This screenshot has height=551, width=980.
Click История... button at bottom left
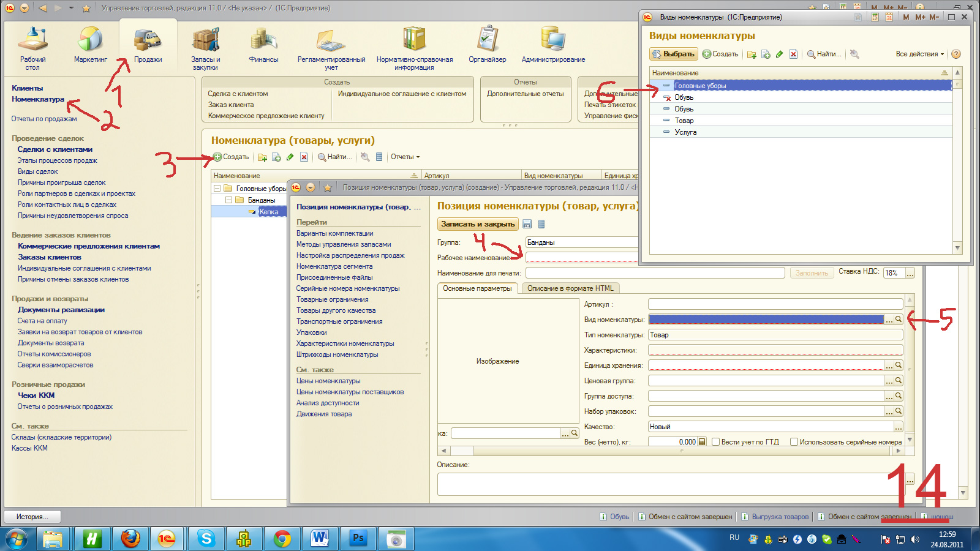coord(33,517)
